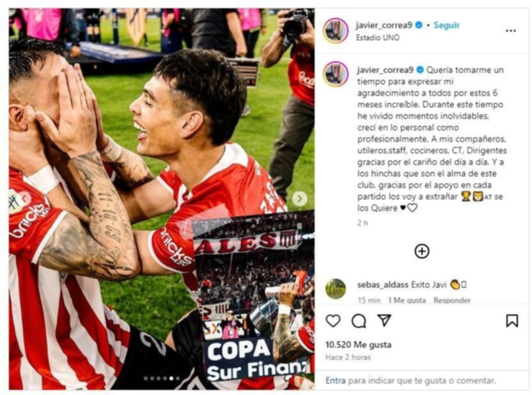This screenshot has width=532, height=395.
Task: Click Entra to log in
Action: point(335,380)
